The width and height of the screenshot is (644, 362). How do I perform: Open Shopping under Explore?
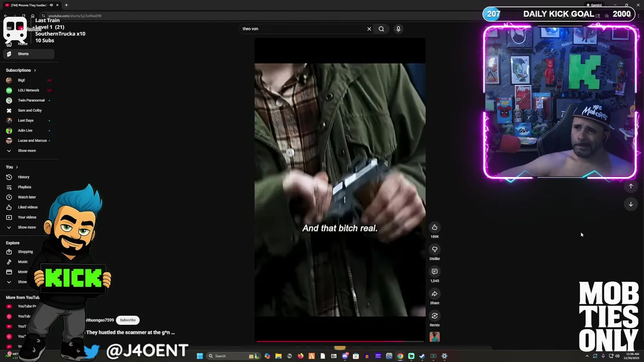point(25,252)
